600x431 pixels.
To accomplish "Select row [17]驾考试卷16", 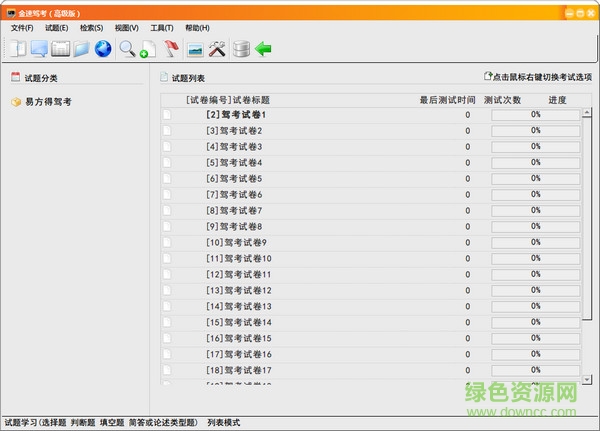I will [x=371, y=354].
